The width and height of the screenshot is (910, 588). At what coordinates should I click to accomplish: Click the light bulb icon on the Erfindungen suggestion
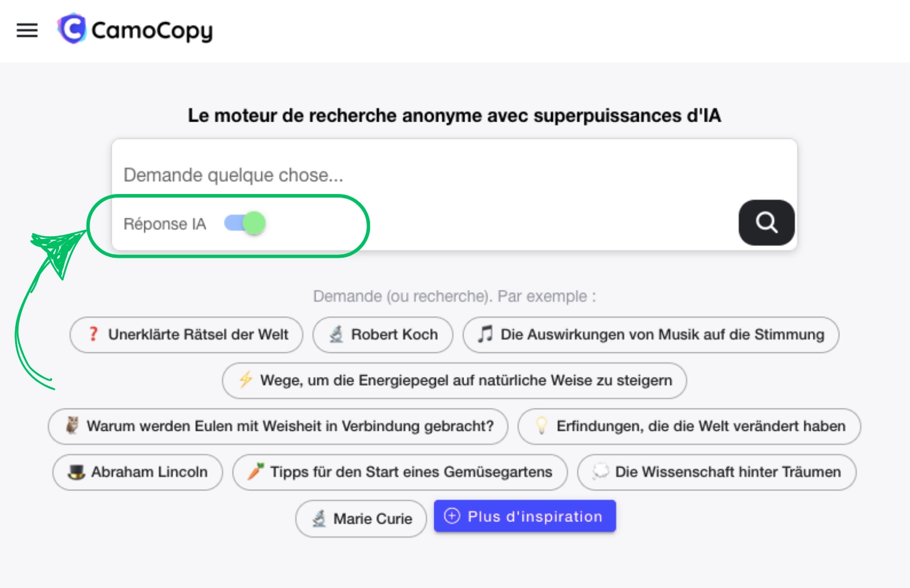click(x=541, y=426)
